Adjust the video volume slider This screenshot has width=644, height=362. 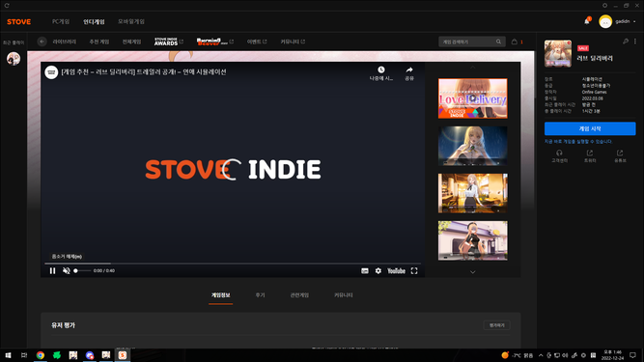click(x=82, y=271)
